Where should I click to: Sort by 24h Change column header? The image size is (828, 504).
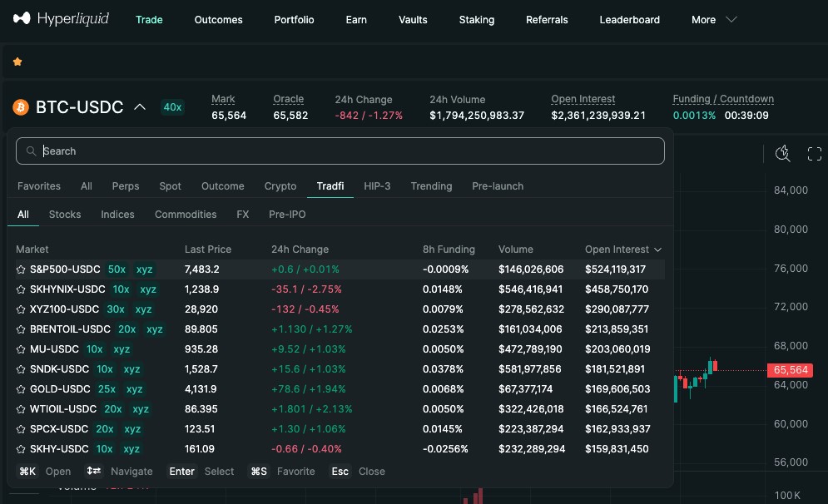coord(300,250)
